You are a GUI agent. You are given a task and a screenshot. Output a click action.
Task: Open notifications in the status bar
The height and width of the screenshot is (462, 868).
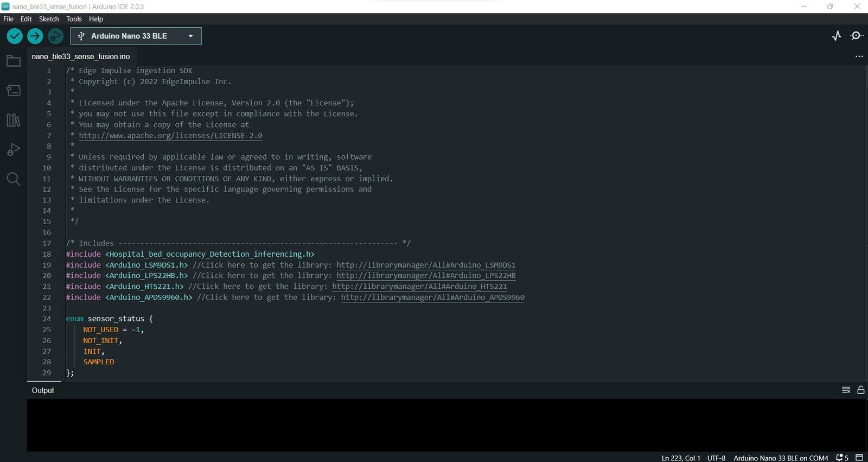pyautogui.click(x=842, y=458)
